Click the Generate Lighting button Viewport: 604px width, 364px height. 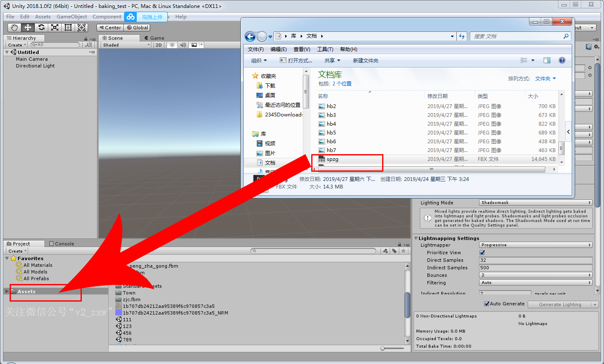point(560,305)
